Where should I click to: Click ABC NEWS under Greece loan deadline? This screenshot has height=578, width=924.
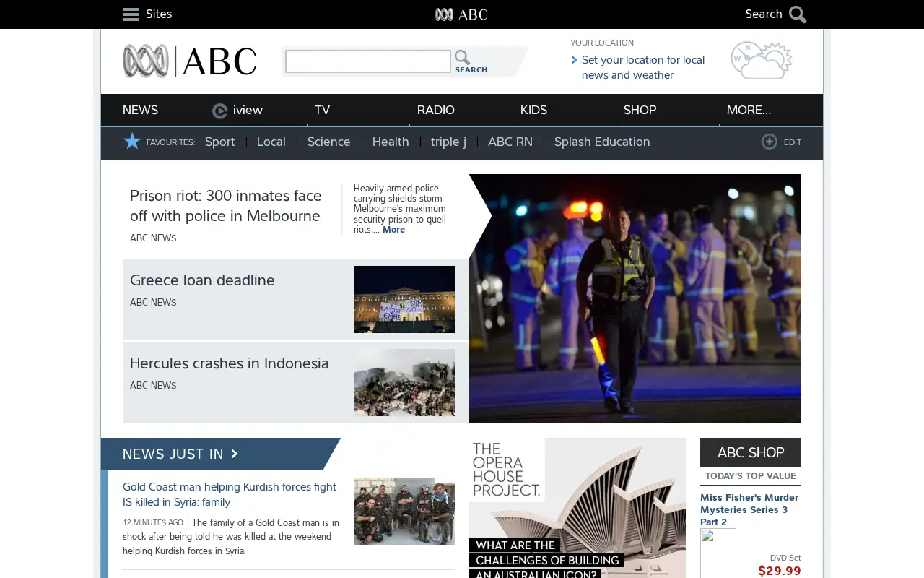(153, 303)
